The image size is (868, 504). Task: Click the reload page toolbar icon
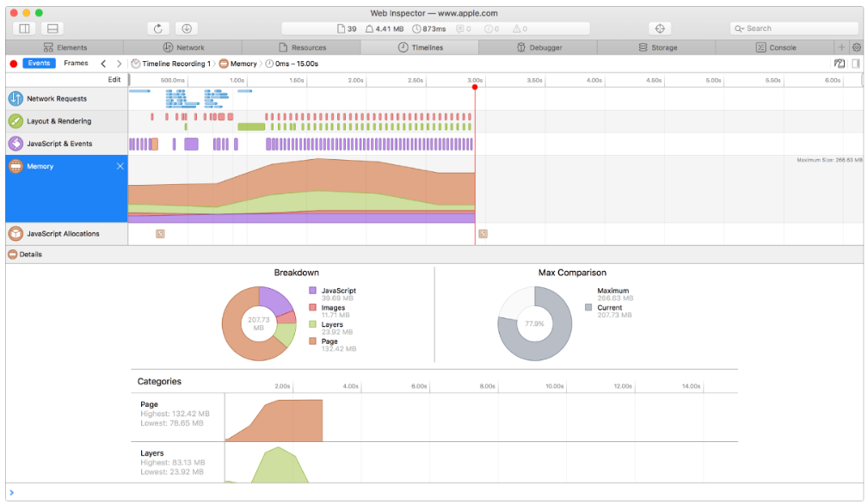pos(157,28)
